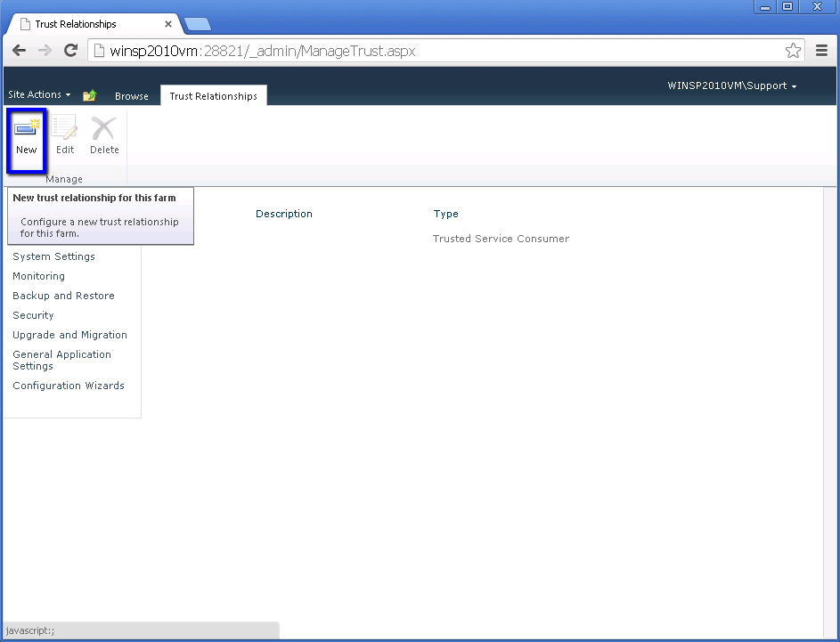
Task: Sort by the Description column header
Action: [284, 214]
